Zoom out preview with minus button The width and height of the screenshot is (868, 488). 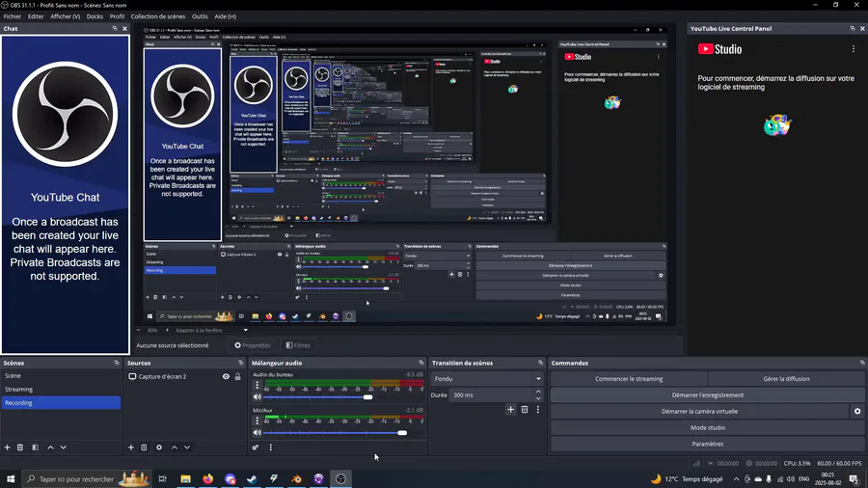[x=139, y=330]
